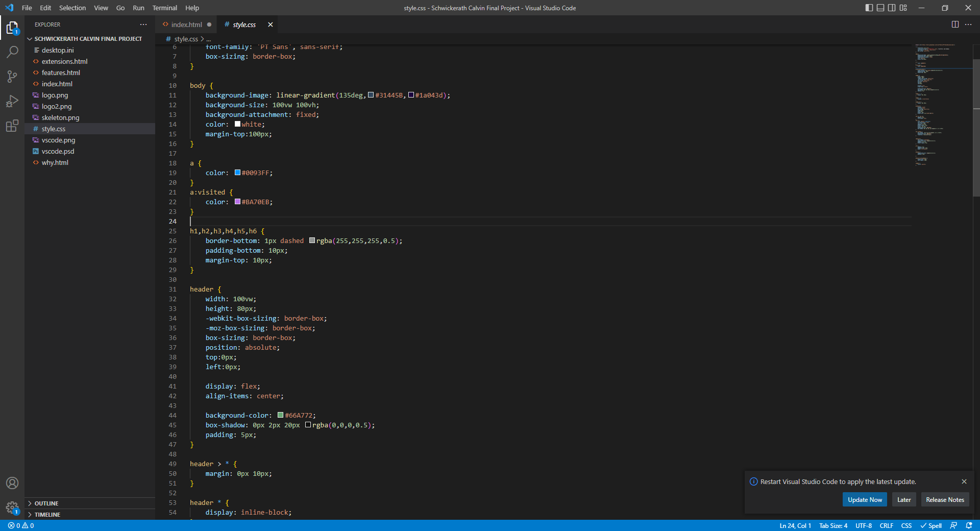Viewport: 980px width, 531px height.
Task: Click the Customize Layout icon
Action: coord(903,8)
